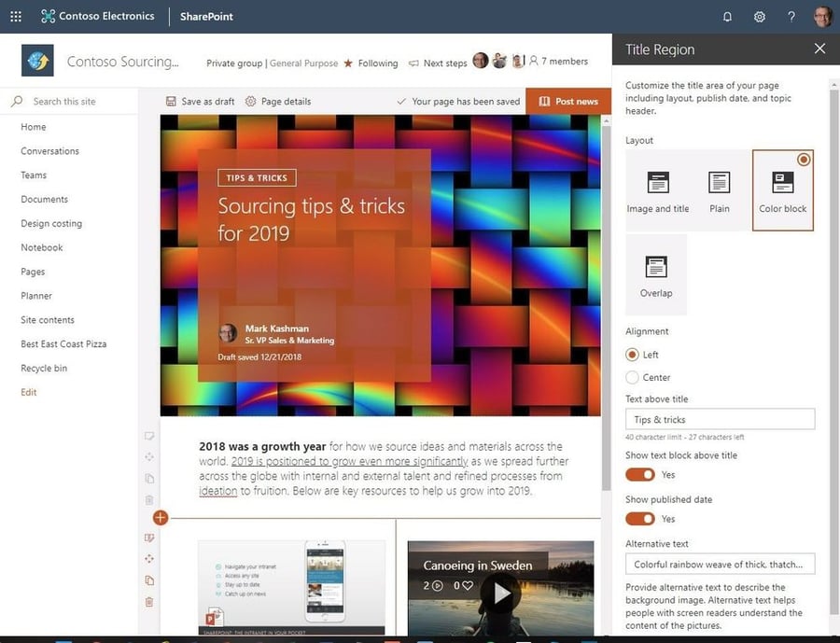Select the Overlap title layout
Image resolution: width=840 pixels, height=643 pixels.
point(656,272)
